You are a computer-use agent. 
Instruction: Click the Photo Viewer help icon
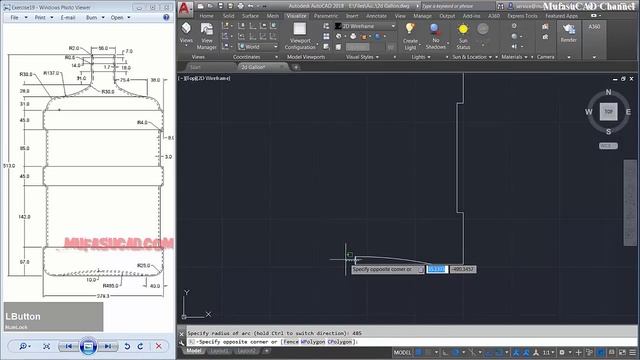click(x=166, y=17)
